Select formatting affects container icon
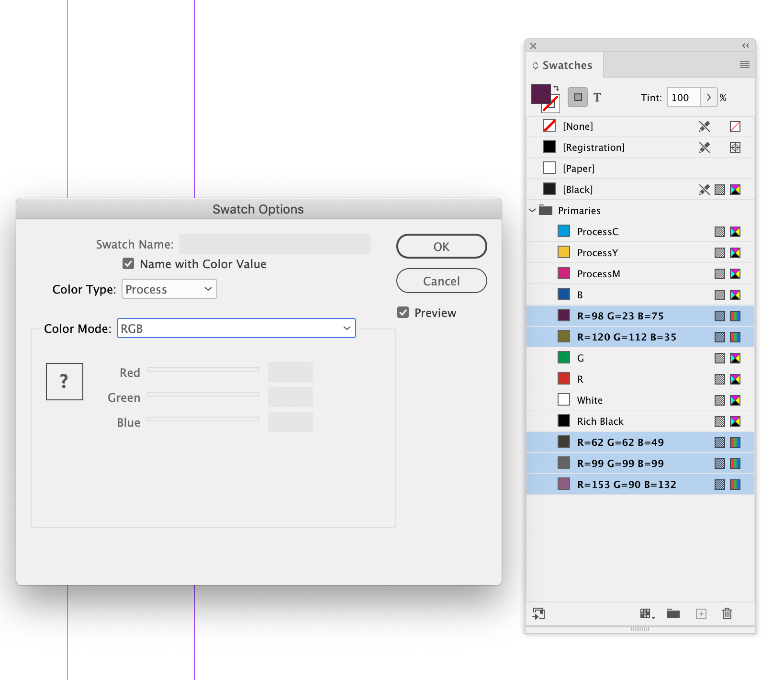The height and width of the screenshot is (680, 784). [x=577, y=97]
